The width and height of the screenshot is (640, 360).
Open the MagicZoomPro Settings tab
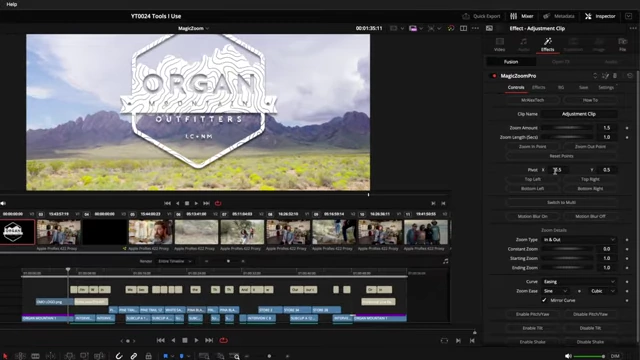(x=606, y=87)
